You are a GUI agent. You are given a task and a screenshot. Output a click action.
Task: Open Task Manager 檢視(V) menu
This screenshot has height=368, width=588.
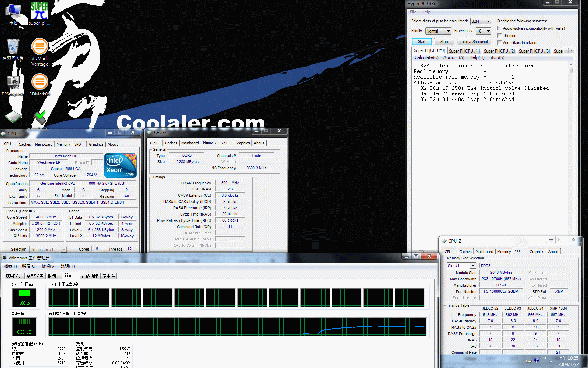pyautogui.click(x=49, y=266)
